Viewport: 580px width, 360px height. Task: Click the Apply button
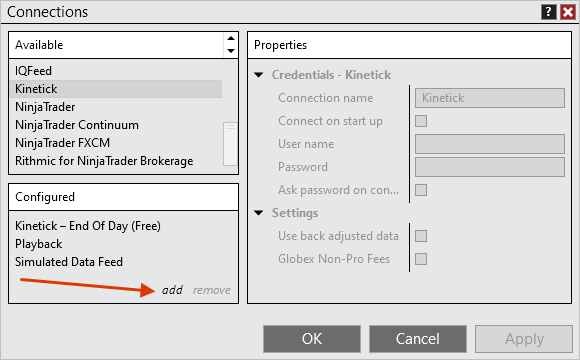tap(524, 339)
